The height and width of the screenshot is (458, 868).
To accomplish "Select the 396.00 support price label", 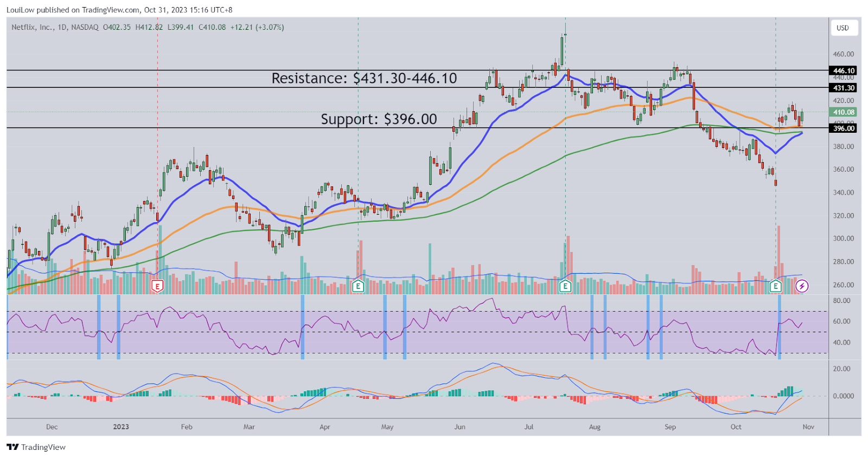I will point(844,128).
